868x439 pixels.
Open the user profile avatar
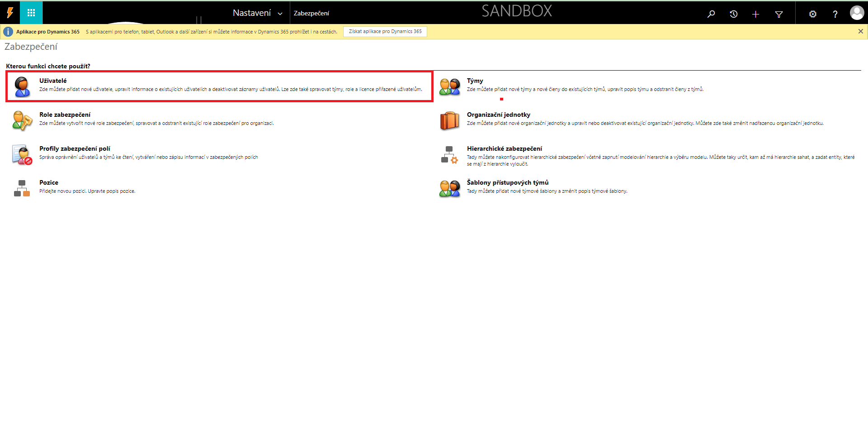pyautogui.click(x=856, y=13)
